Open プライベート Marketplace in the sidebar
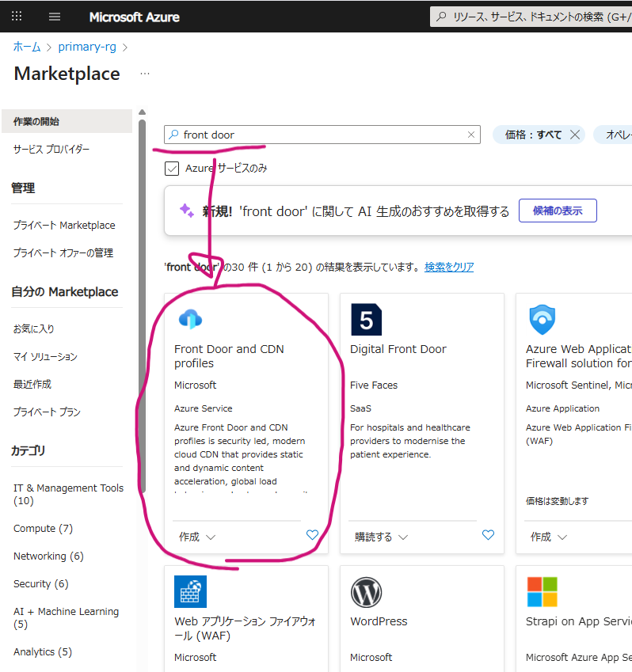This screenshot has width=632, height=672. [64, 225]
